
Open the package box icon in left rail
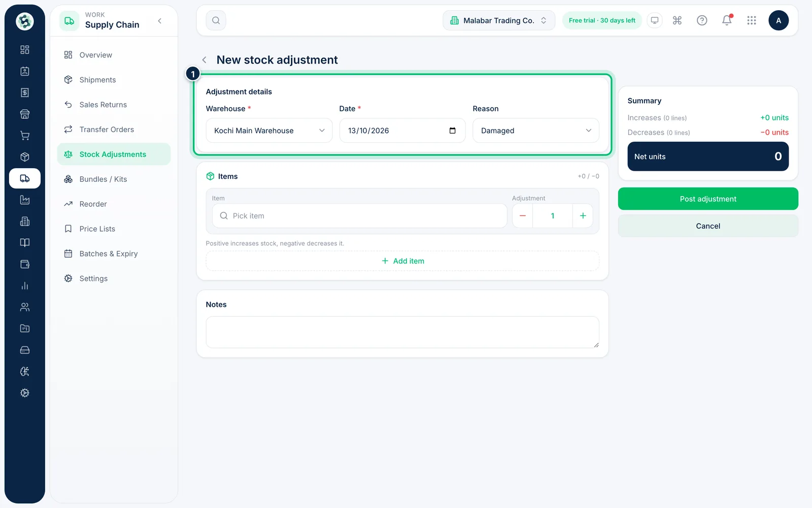pos(24,157)
